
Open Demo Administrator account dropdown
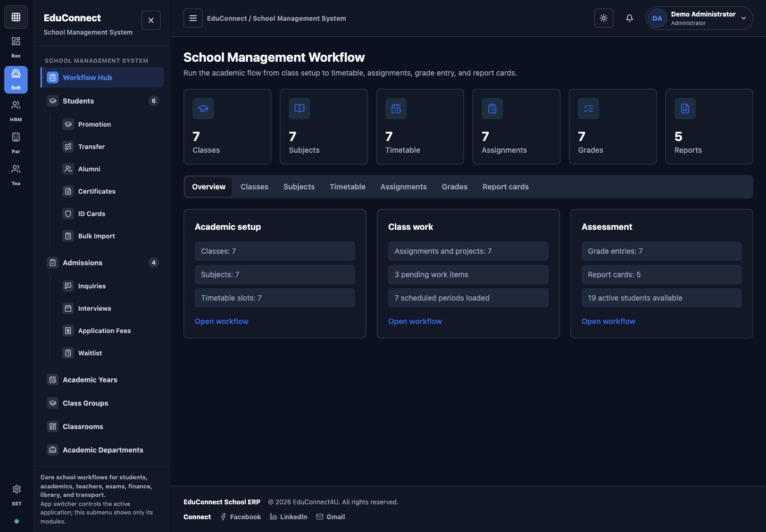(699, 18)
